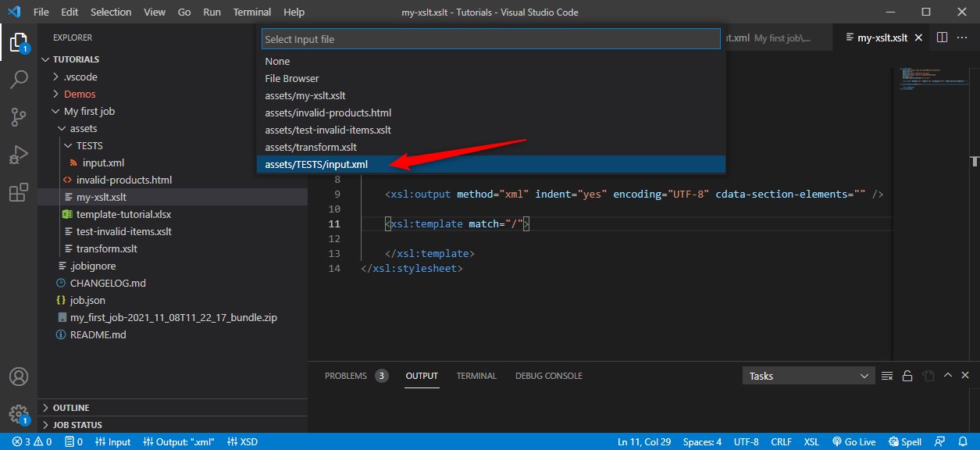Viewport: 980px width, 450px height.
Task: Open the Explorer view in the activity bar
Action: pos(19,42)
